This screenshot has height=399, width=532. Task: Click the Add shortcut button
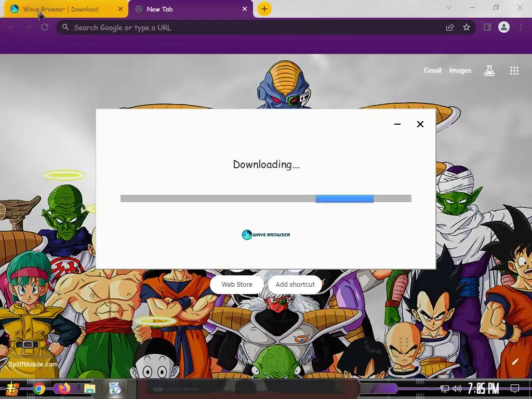point(295,284)
